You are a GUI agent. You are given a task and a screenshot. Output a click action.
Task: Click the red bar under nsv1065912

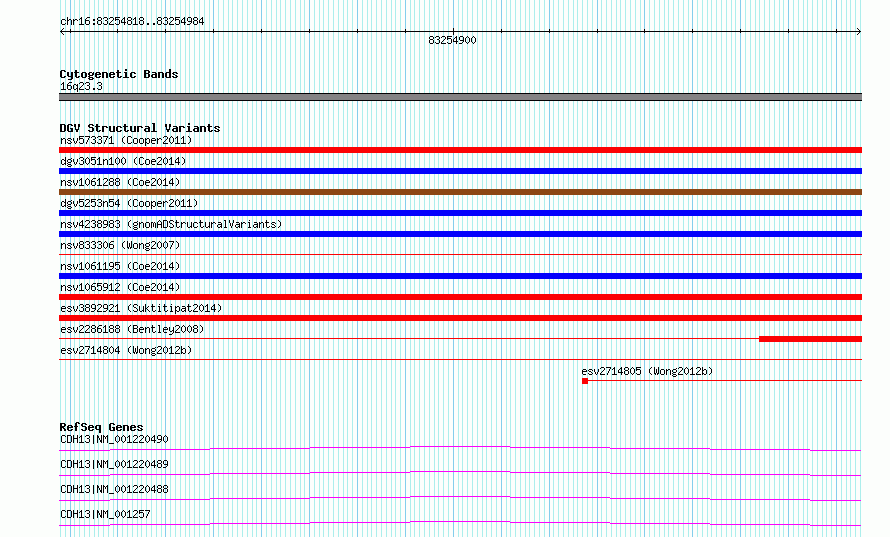pos(460,297)
